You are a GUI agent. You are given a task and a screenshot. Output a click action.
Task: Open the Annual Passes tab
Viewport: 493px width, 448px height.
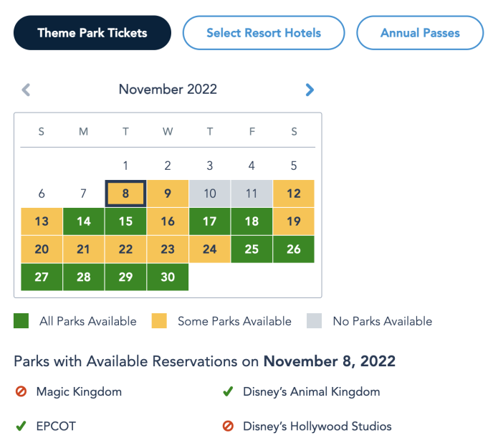420,33
